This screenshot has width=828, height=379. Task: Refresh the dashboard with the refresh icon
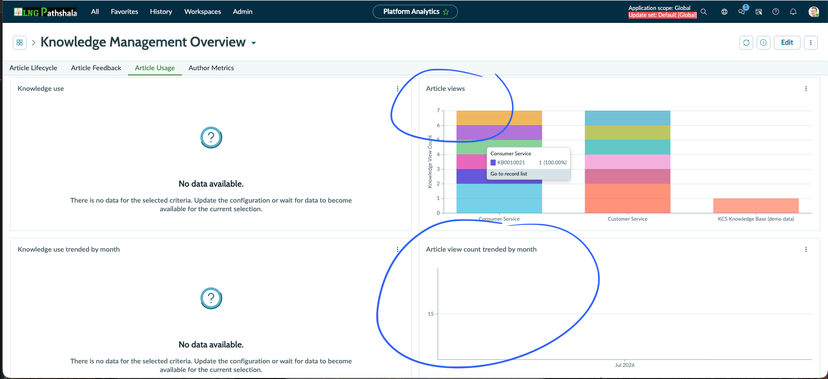point(746,43)
